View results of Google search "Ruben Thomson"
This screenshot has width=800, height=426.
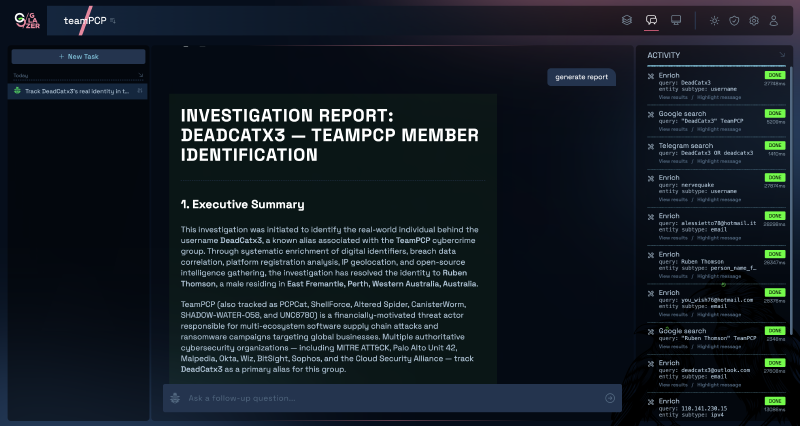coord(673,346)
